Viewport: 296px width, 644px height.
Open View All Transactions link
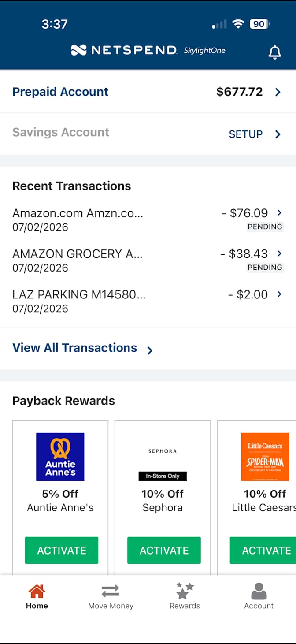82,348
